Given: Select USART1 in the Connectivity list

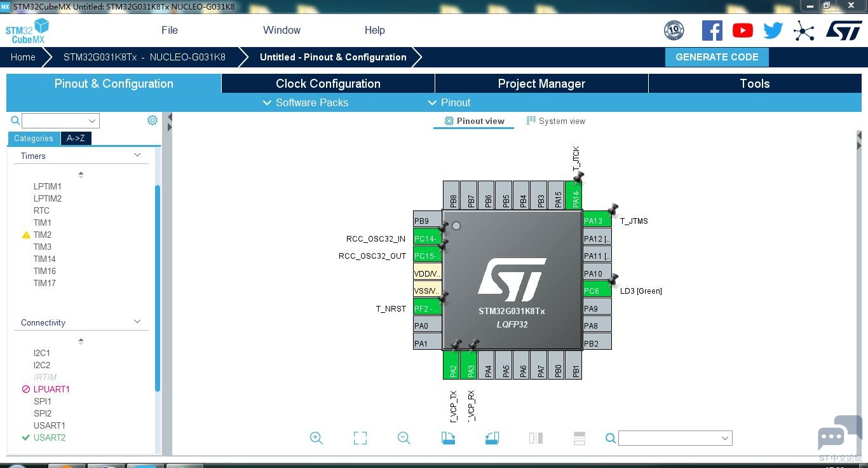Looking at the screenshot, I should coord(50,425).
